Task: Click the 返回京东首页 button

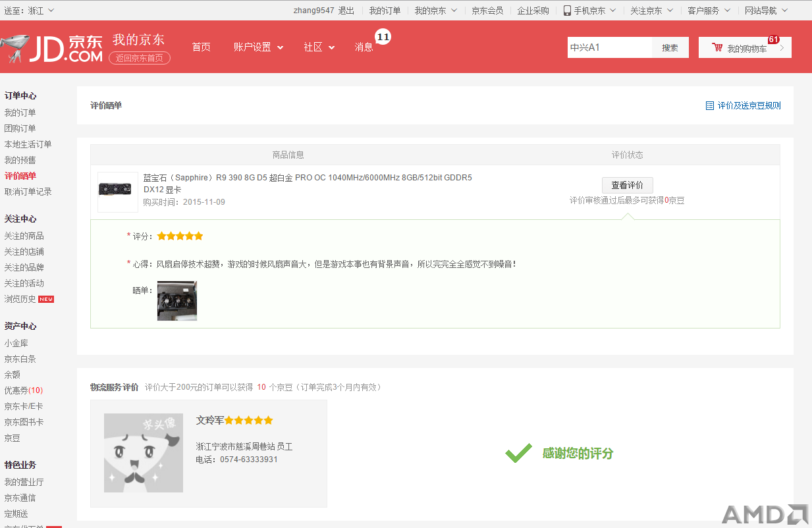Action: (139, 58)
